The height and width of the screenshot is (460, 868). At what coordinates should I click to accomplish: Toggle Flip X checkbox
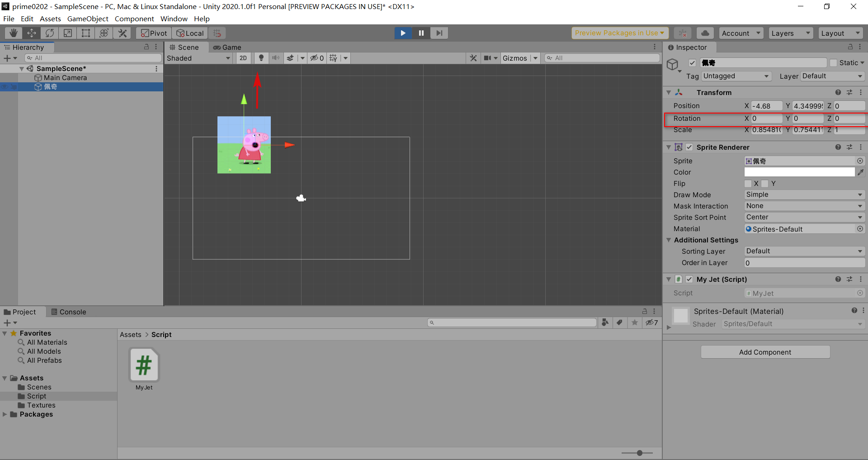[x=748, y=183]
